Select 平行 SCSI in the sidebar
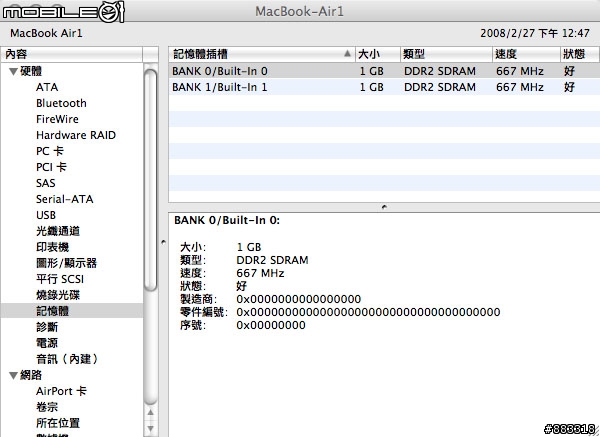The width and height of the screenshot is (600, 437). [60, 279]
